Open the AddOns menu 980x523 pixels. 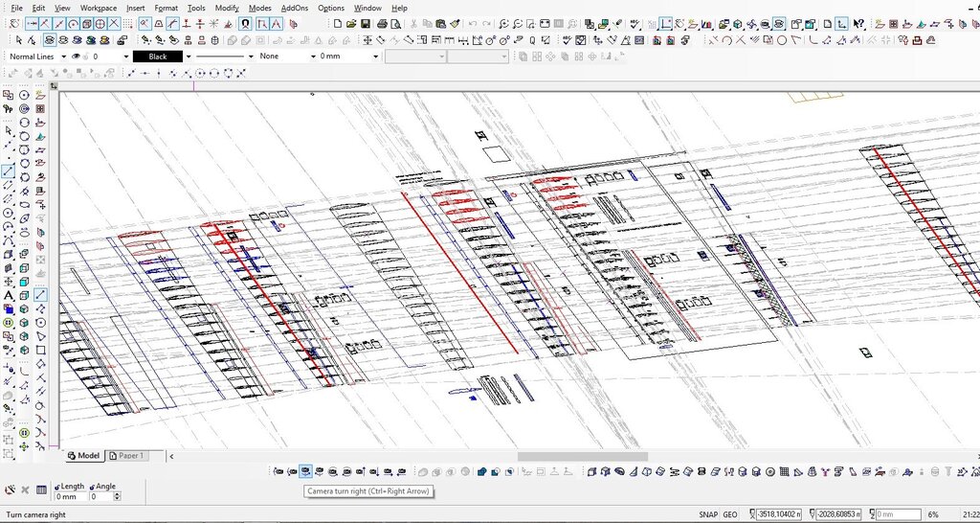[x=295, y=8]
